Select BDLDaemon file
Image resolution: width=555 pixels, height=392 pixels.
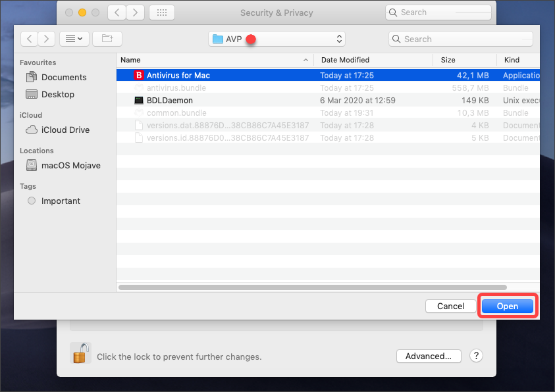328,101
